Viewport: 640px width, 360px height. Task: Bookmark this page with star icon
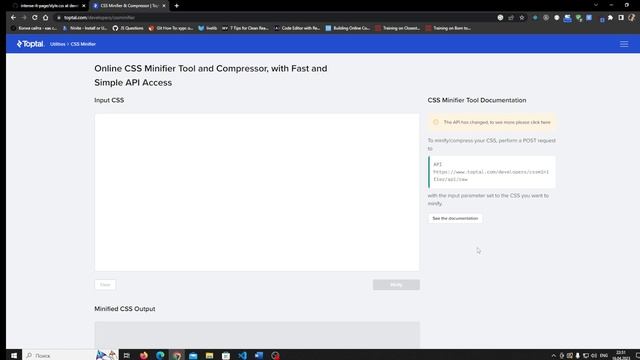click(x=522, y=18)
